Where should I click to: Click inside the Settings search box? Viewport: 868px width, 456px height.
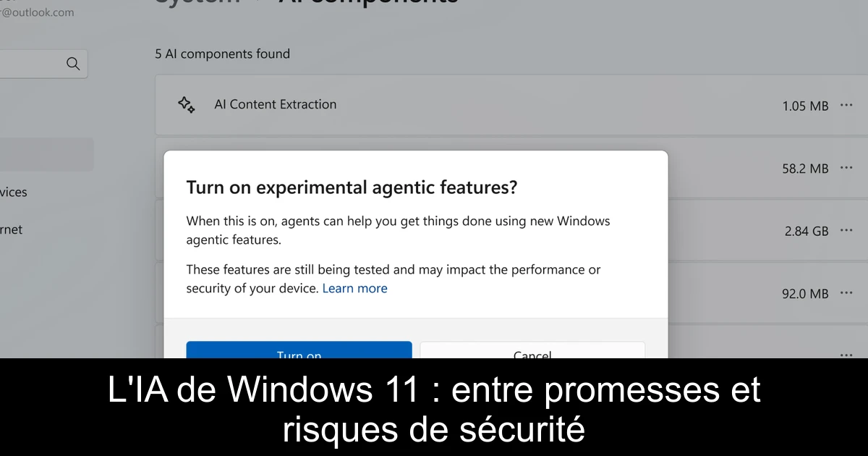[x=36, y=64]
